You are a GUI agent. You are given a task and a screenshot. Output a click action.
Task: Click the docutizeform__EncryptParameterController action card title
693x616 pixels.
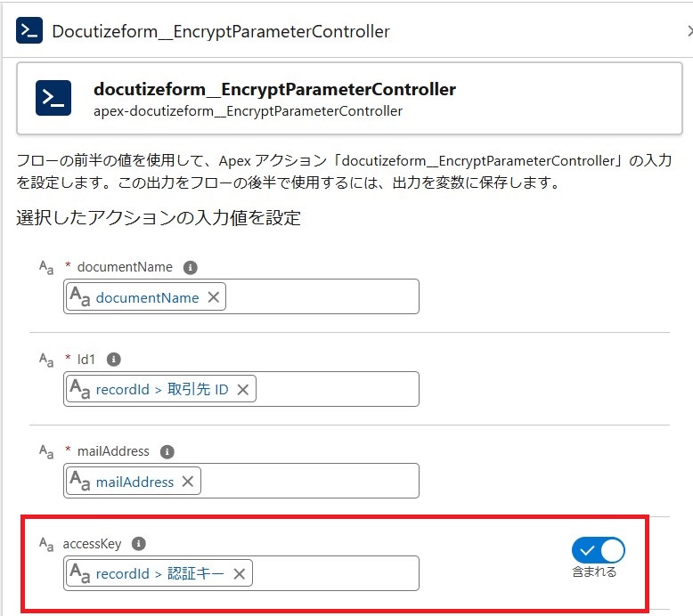tap(274, 89)
